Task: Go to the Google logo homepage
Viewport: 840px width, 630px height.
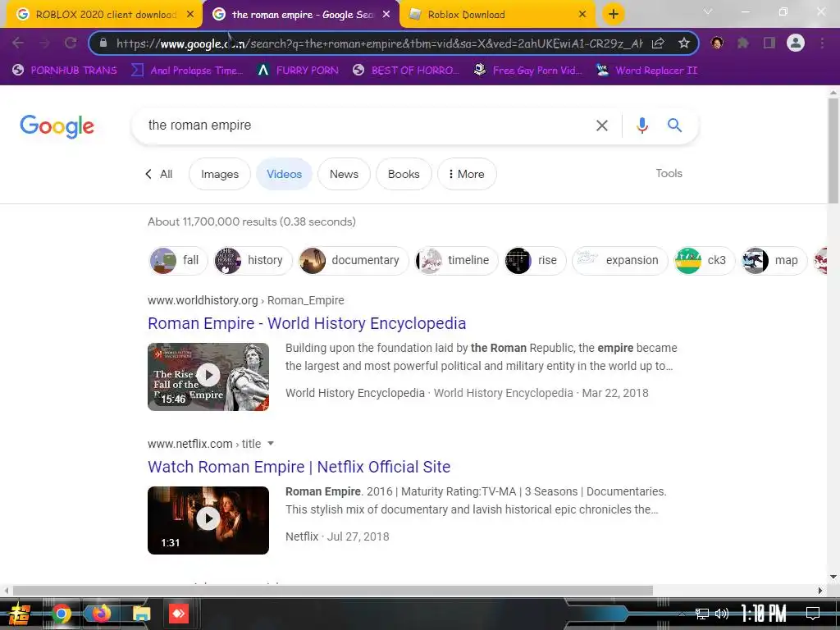Action: pyautogui.click(x=57, y=126)
